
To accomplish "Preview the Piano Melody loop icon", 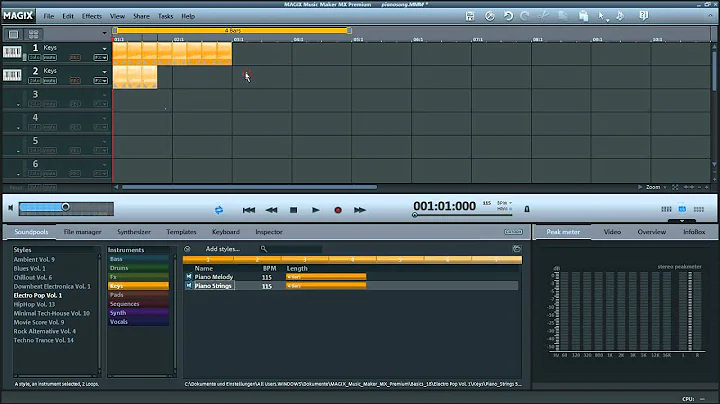I will (189, 276).
